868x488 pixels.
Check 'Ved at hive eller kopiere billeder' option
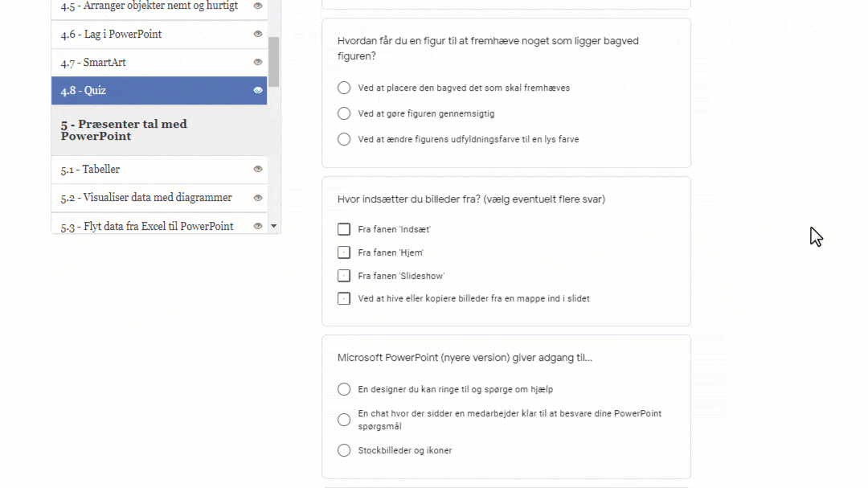[344, 298]
